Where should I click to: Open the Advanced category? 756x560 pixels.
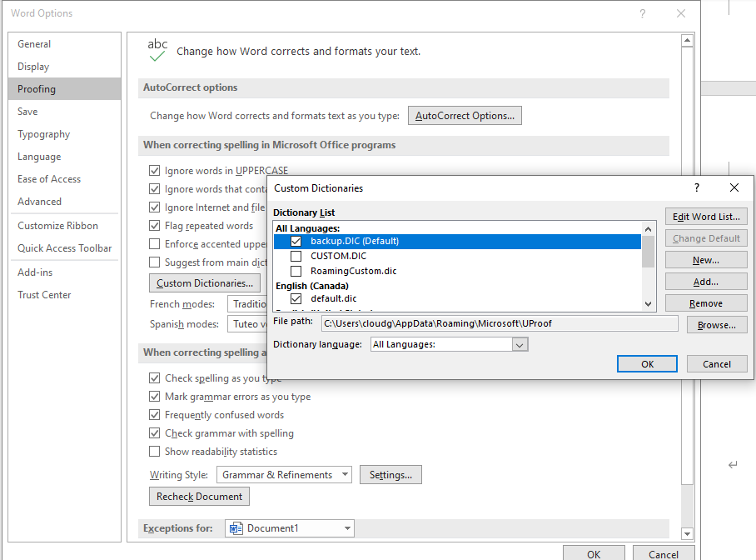point(64,202)
